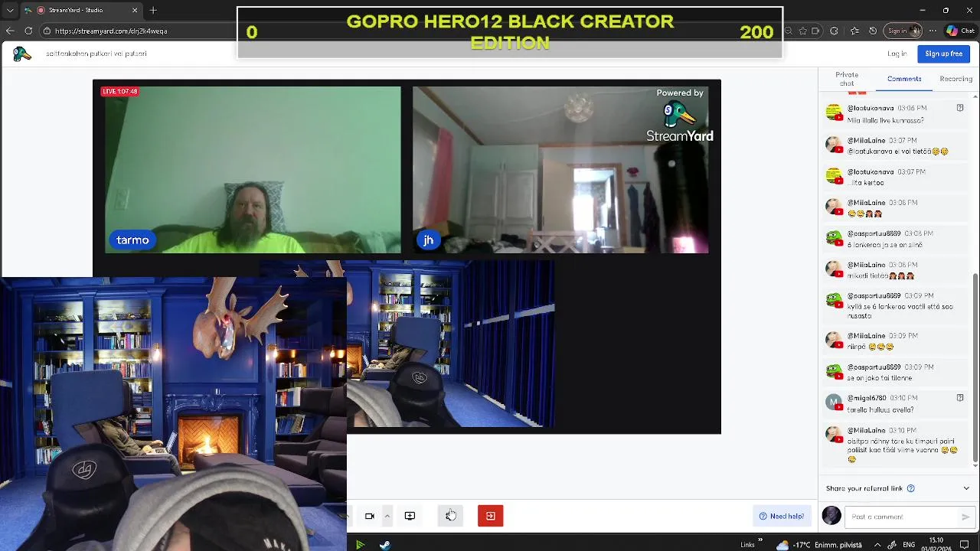The width and height of the screenshot is (980, 551).
Task: Click comment 'Miia illalla live kunnossa?'
Action: 885,120
